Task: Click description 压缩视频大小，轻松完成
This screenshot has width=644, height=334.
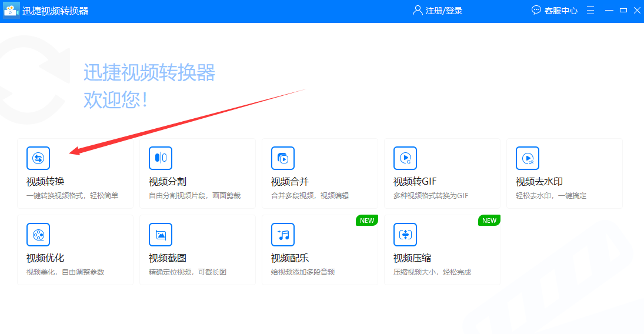Action: [x=432, y=272]
